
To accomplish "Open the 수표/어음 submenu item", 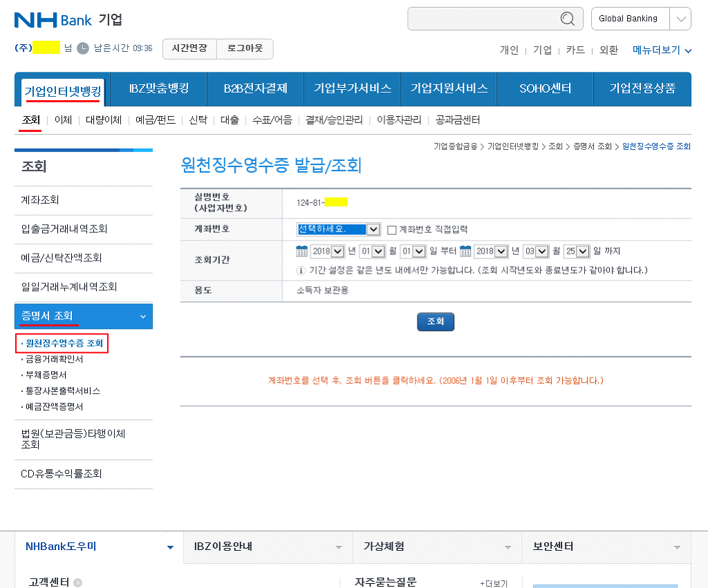I will click(272, 120).
